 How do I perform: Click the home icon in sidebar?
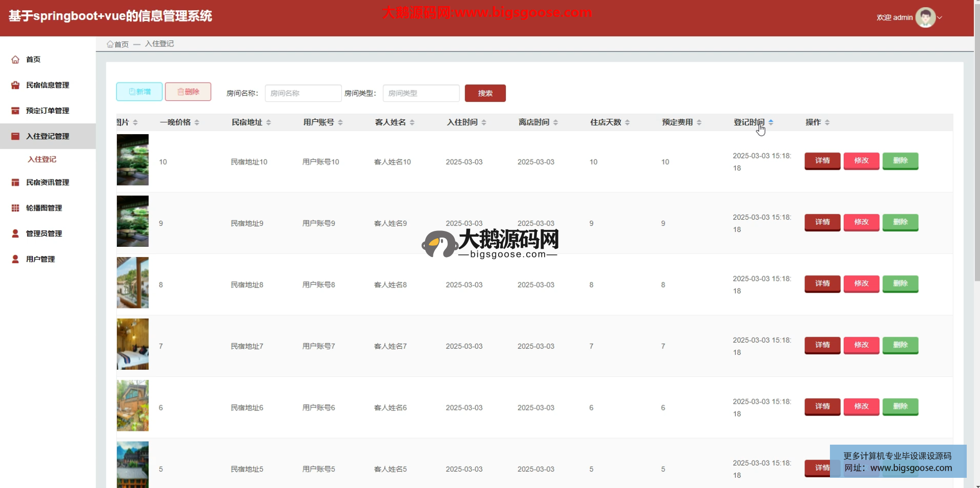click(15, 60)
